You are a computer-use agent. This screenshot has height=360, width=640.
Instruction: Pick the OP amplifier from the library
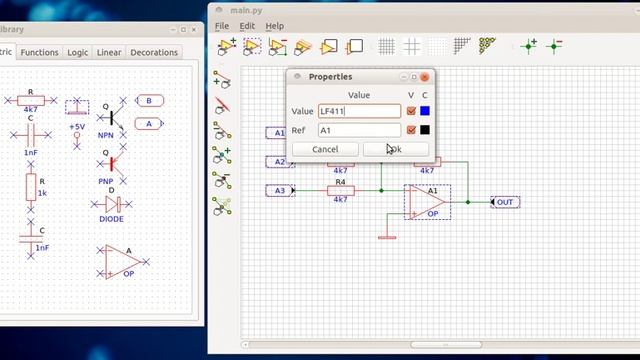tap(122, 262)
